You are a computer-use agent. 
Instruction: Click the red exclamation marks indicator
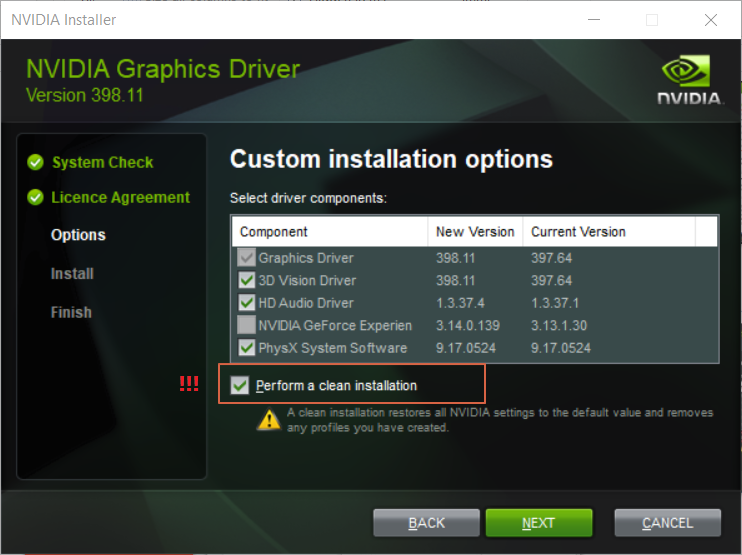point(188,384)
